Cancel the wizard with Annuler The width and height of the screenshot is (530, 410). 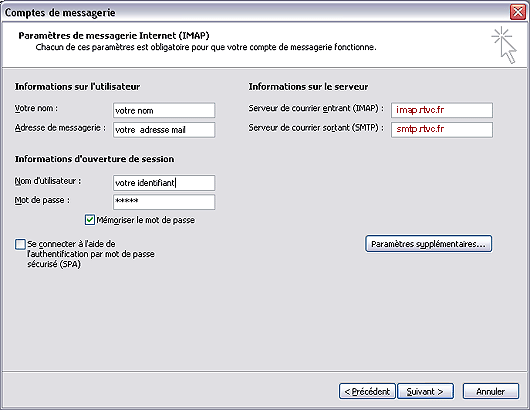[490, 391]
